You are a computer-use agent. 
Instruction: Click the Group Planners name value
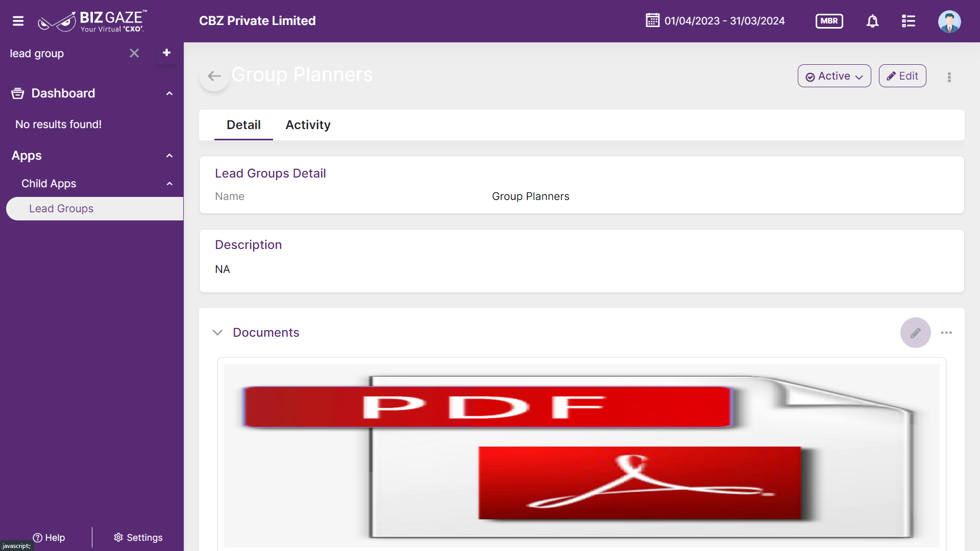(530, 196)
